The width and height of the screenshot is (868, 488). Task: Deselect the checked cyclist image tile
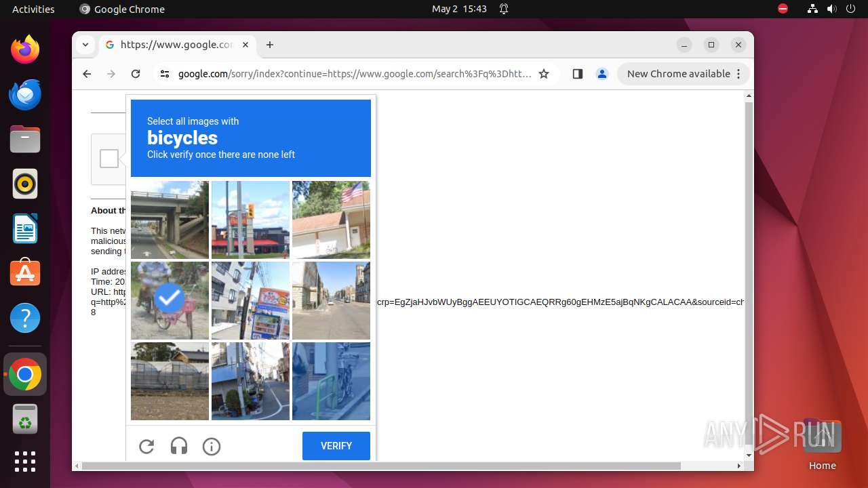170,300
